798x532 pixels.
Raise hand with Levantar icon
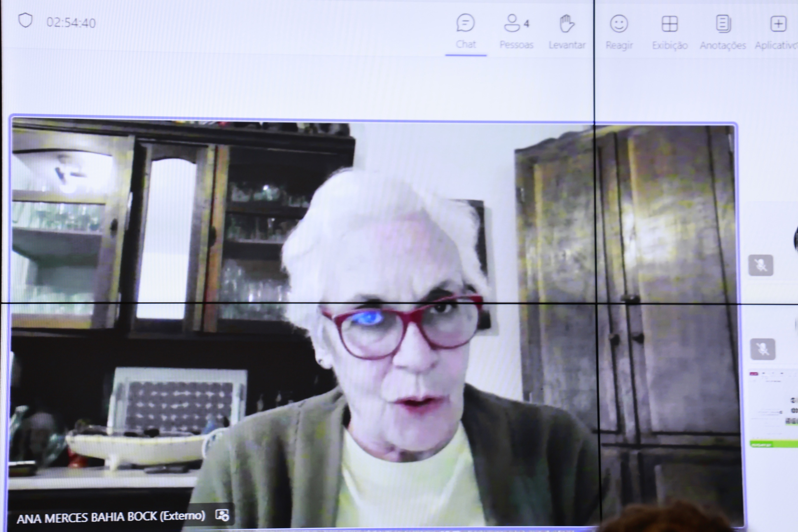pos(567,24)
